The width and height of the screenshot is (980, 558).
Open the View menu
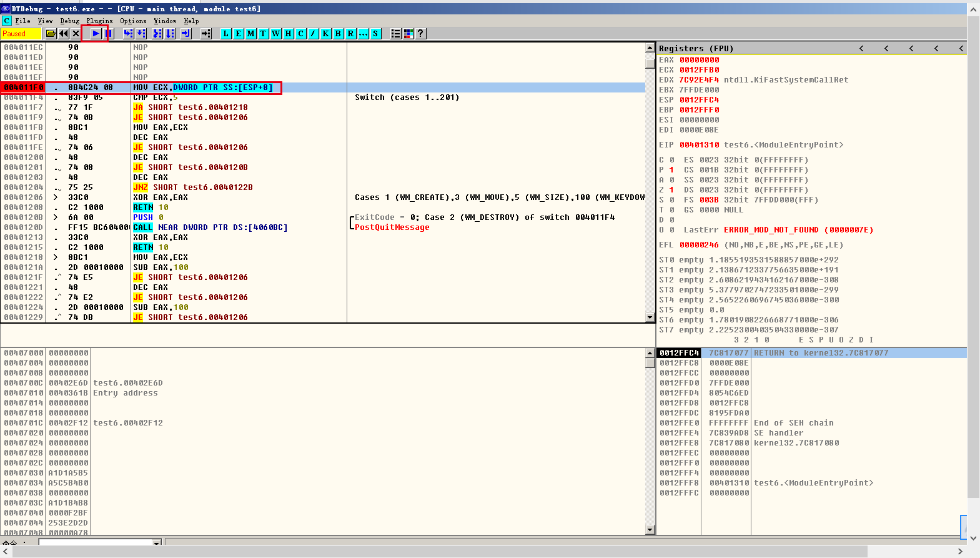[45, 21]
